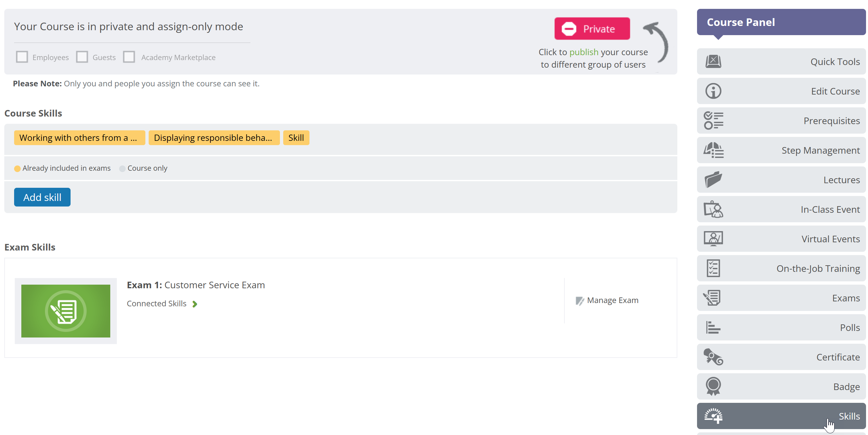The height and width of the screenshot is (435, 868).
Task: Open Lectures menu item
Action: click(x=781, y=179)
